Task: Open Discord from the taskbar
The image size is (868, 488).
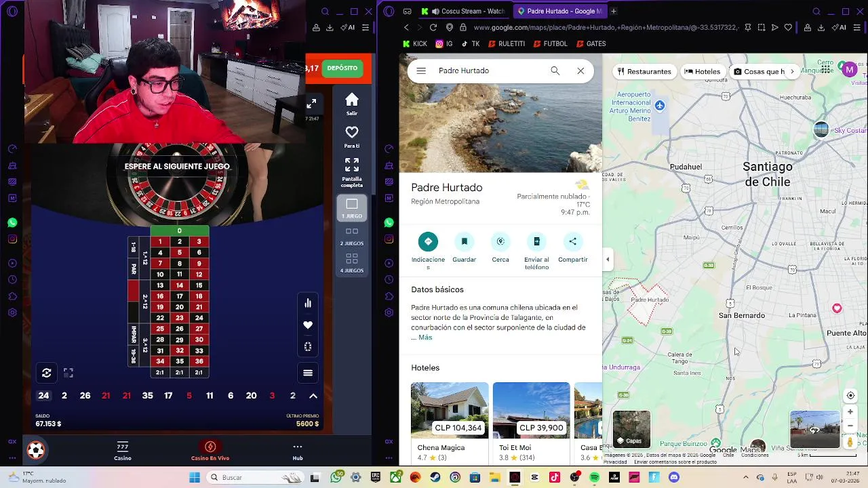Action: click(x=673, y=477)
